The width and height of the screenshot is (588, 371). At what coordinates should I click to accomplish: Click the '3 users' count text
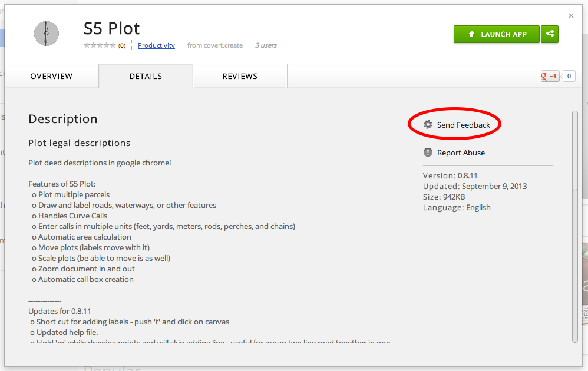pyautogui.click(x=266, y=45)
